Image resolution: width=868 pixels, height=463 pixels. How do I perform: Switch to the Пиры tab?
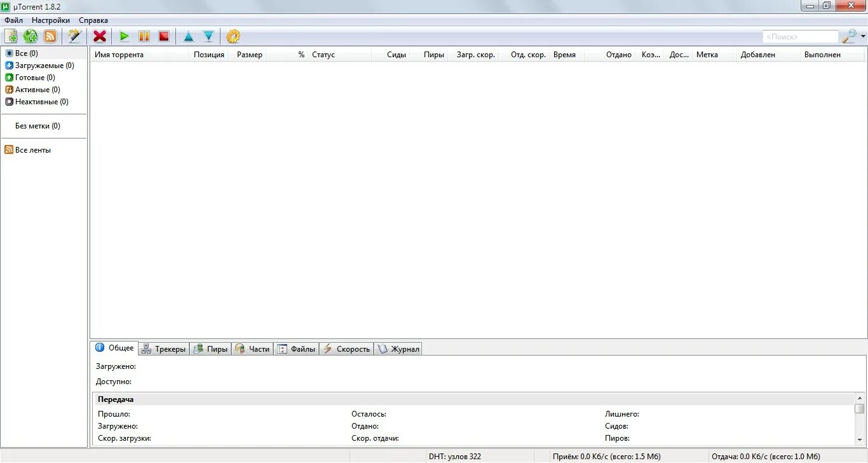[x=210, y=349]
